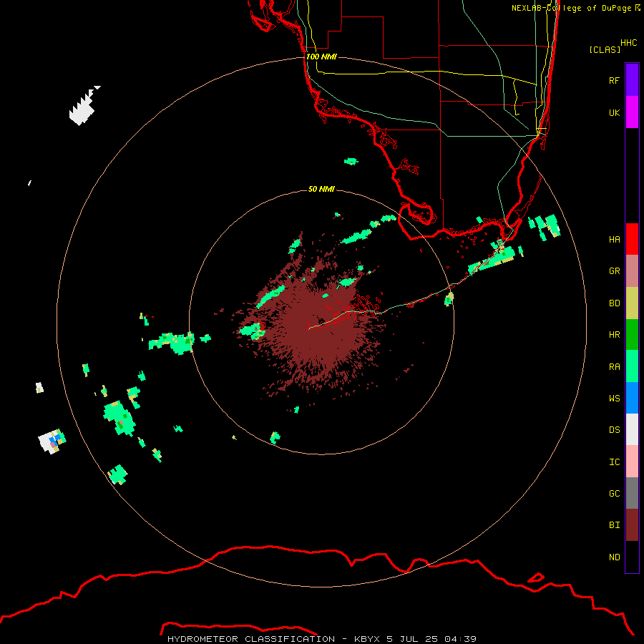Image resolution: width=644 pixels, height=644 pixels.
Task: Click the GR legend label
Action: tap(614, 271)
